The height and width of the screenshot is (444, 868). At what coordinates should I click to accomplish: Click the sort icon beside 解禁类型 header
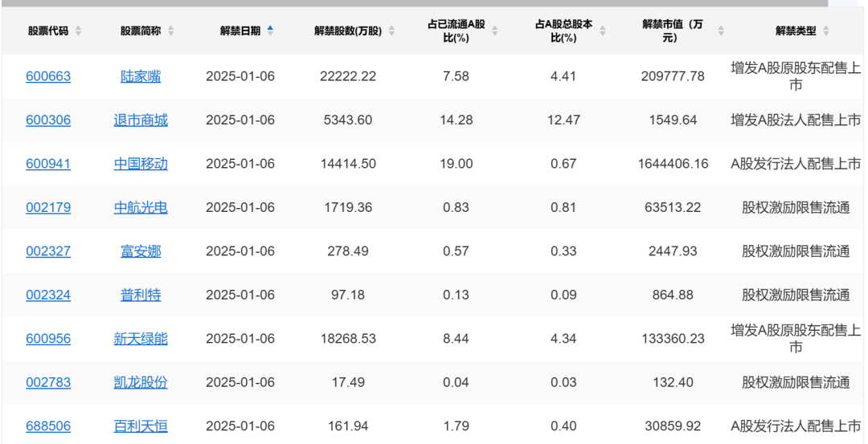(826, 31)
